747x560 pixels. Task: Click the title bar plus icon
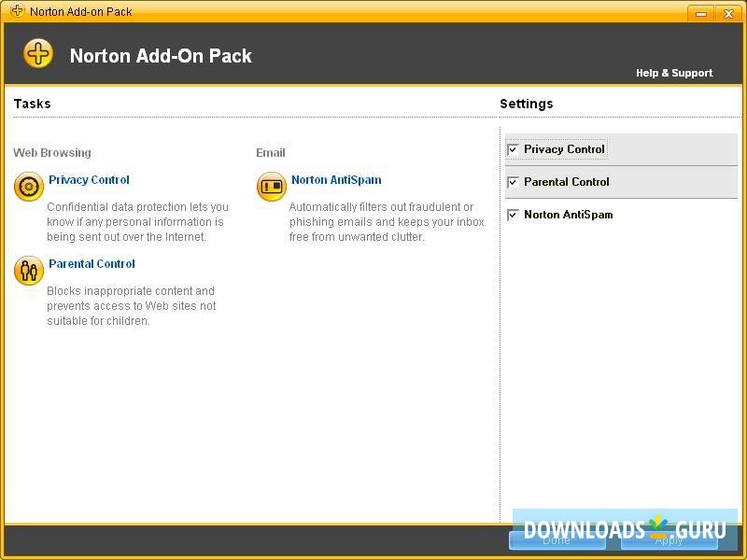17,10
